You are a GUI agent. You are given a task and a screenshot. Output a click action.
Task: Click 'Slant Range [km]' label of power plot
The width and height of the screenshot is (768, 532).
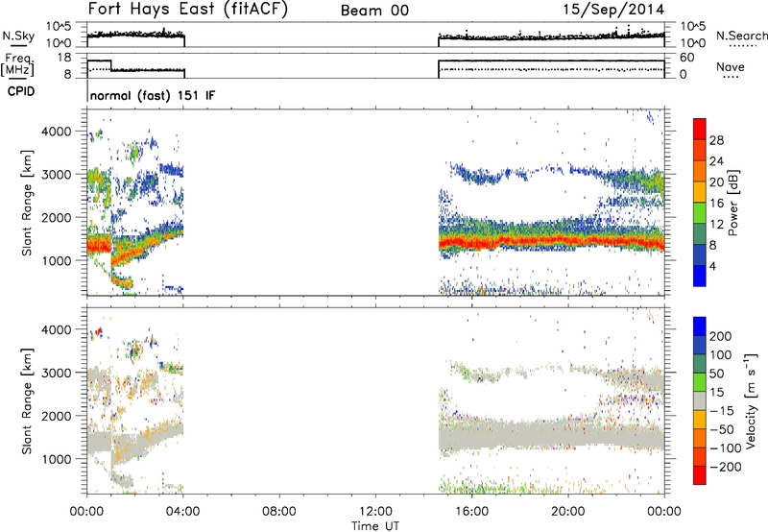tap(27, 203)
